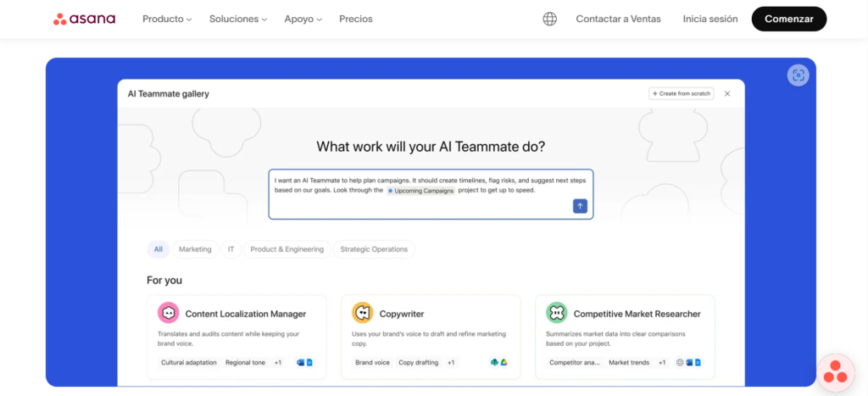Click the Copywriter yellow avatar icon
868x396 pixels.
pyautogui.click(x=362, y=313)
